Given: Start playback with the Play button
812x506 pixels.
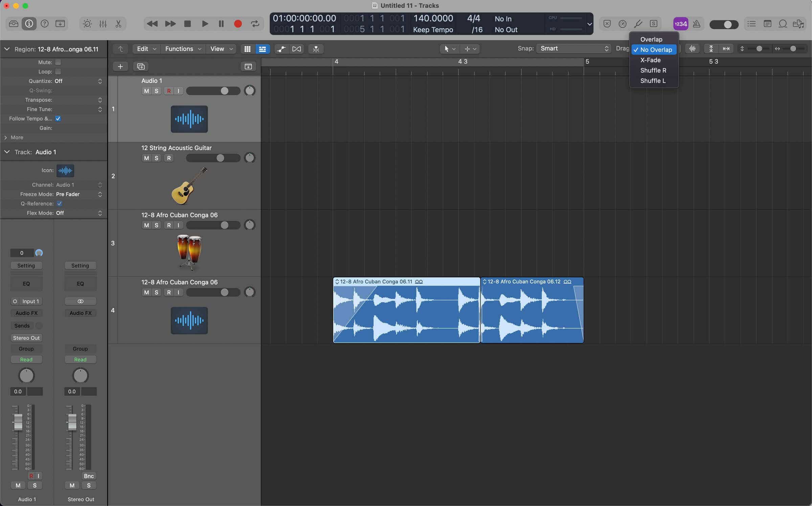Looking at the screenshot, I should click(205, 24).
